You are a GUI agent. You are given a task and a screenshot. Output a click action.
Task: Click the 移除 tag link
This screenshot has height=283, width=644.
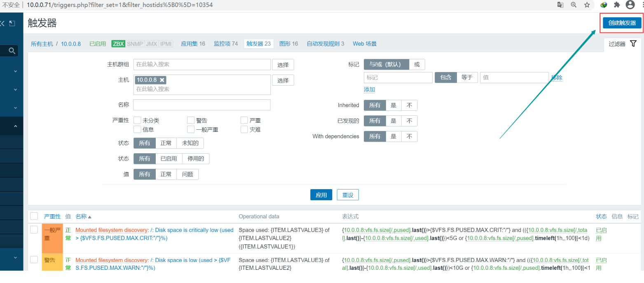tap(557, 77)
